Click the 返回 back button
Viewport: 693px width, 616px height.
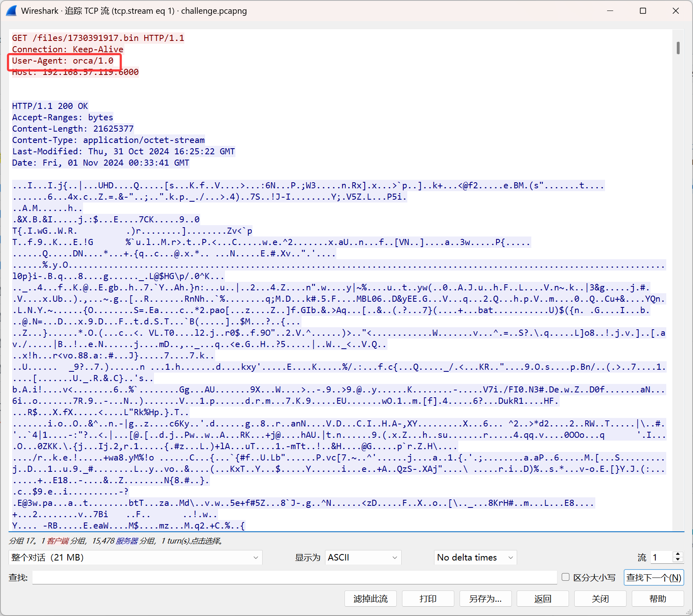coord(543,599)
